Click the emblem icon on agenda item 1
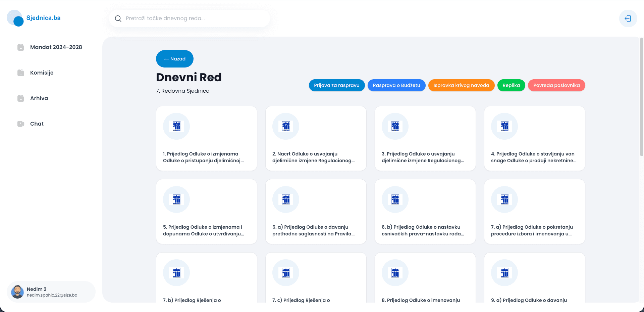The image size is (644, 312). coord(176,126)
